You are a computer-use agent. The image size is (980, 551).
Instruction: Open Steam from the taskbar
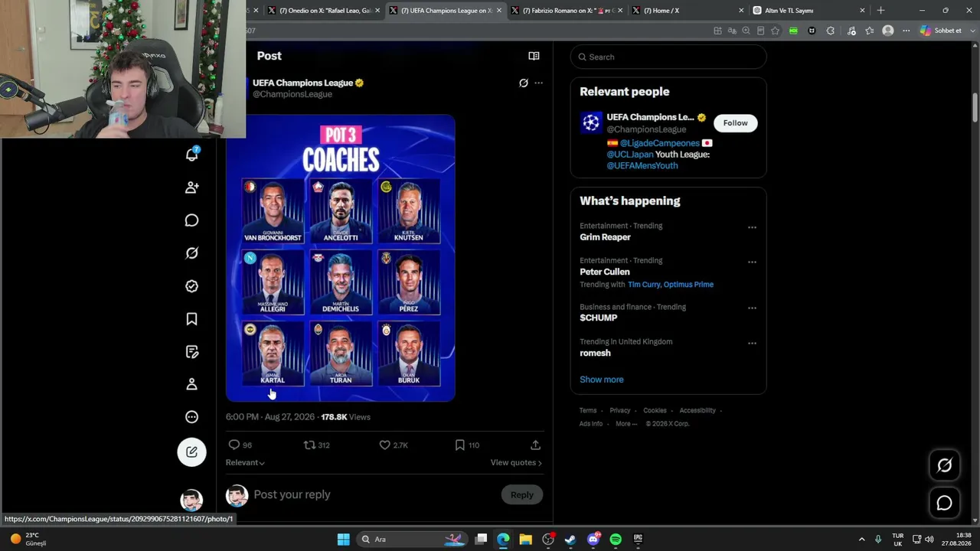[x=570, y=540]
